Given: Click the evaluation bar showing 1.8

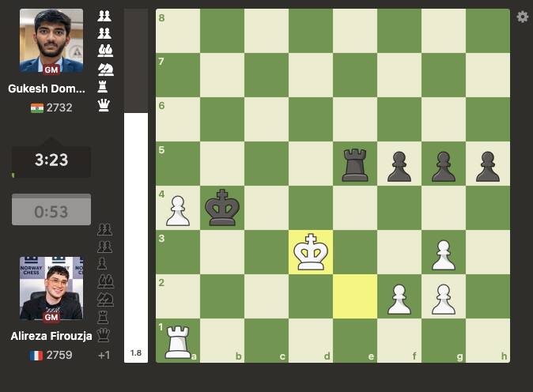Looking at the screenshot, I should [x=136, y=186].
